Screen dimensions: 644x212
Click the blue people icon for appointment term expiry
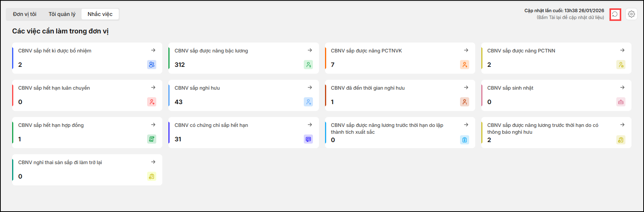[152, 65]
